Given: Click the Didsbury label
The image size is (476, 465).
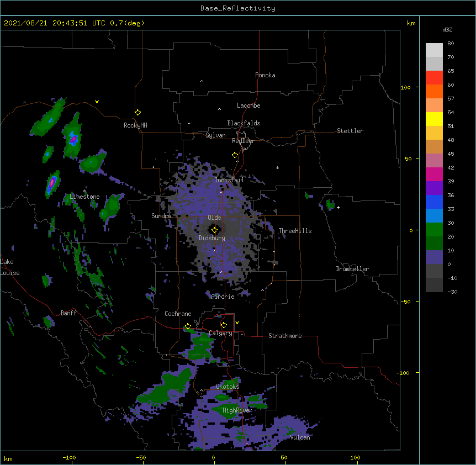Looking at the screenshot, I should pyautogui.click(x=212, y=238).
